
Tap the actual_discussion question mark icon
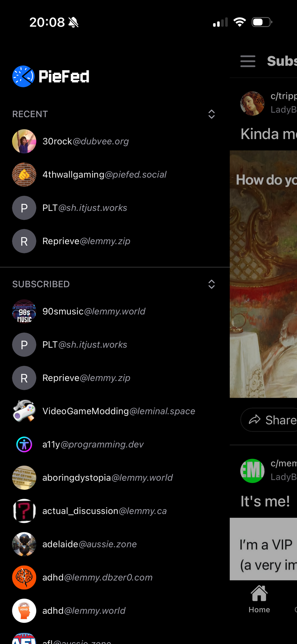point(24,511)
